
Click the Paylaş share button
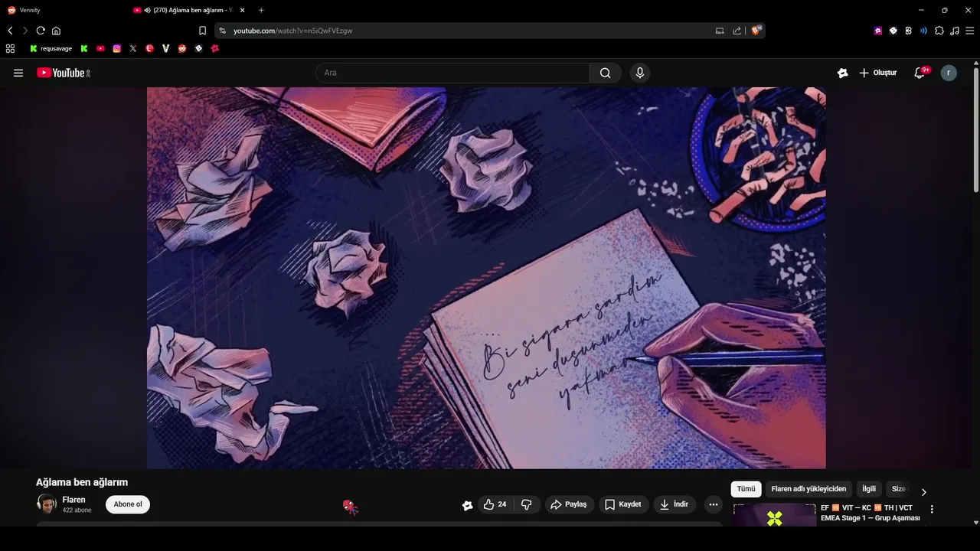pos(569,504)
